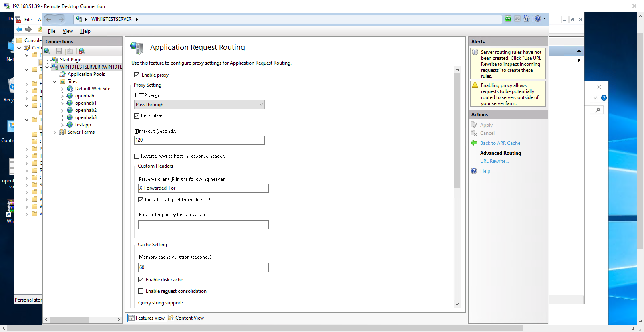Screen dimensions: 644x332
Task: Uncheck the Enable proxy checkbox
Action: pos(137,75)
